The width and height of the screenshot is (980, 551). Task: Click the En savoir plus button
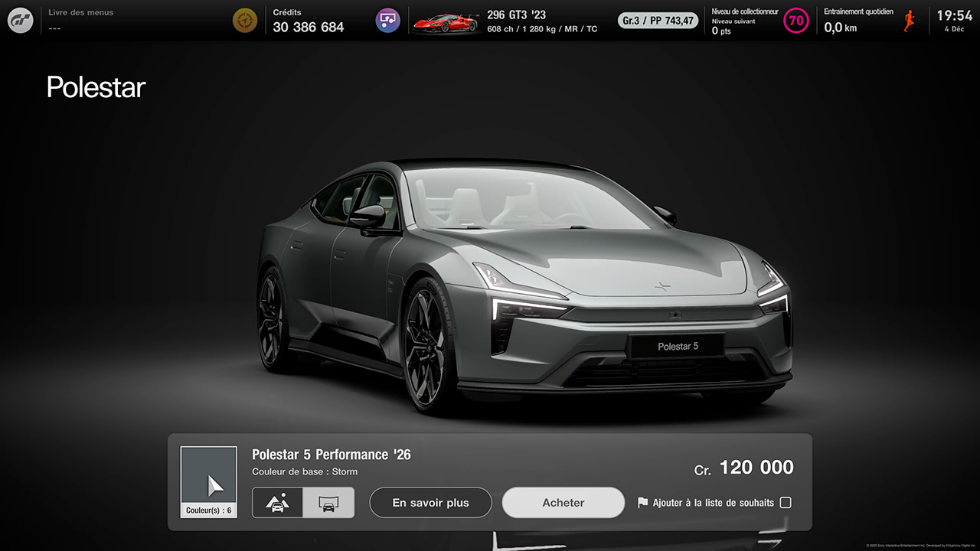tap(430, 503)
